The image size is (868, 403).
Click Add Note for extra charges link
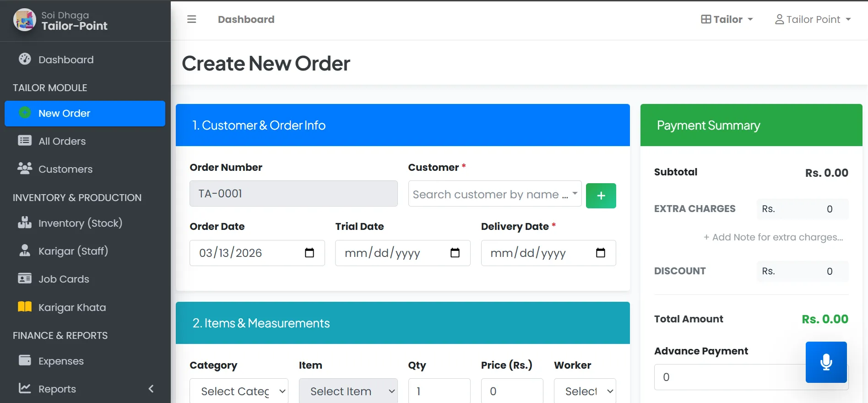[774, 237]
